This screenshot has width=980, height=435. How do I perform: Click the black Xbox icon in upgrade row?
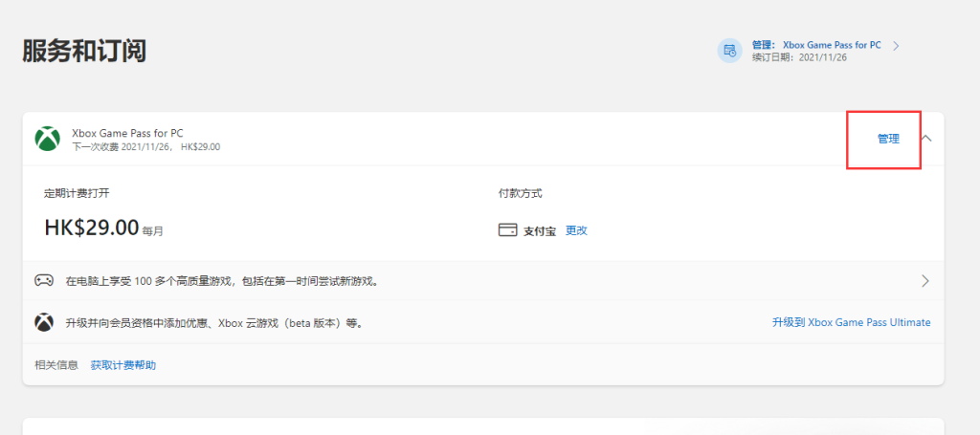coord(44,322)
